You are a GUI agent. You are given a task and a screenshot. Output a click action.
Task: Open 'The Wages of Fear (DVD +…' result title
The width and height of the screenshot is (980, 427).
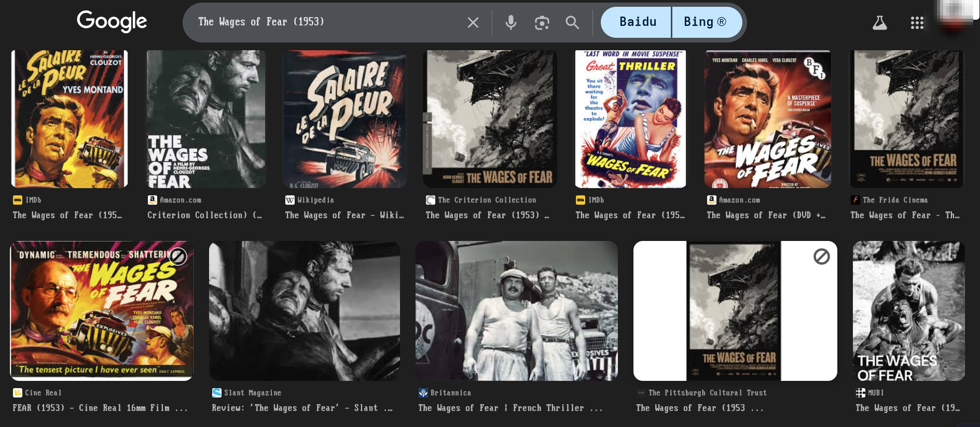(x=766, y=215)
